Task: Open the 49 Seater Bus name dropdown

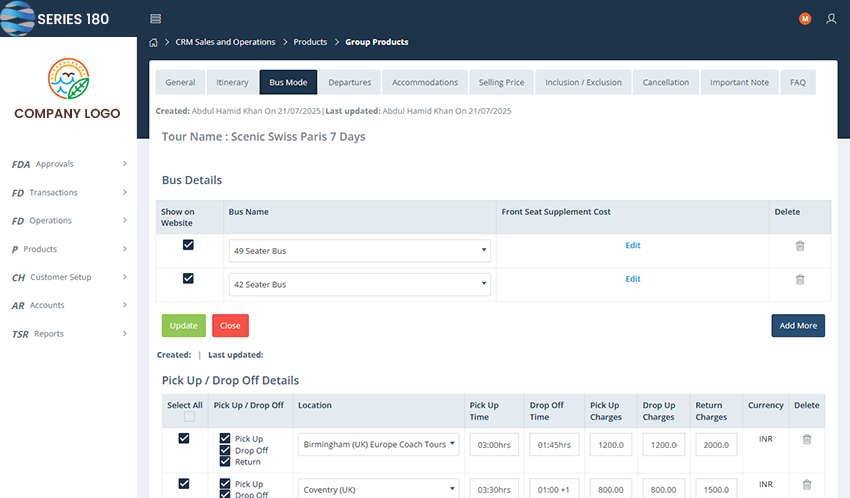Action: [359, 251]
